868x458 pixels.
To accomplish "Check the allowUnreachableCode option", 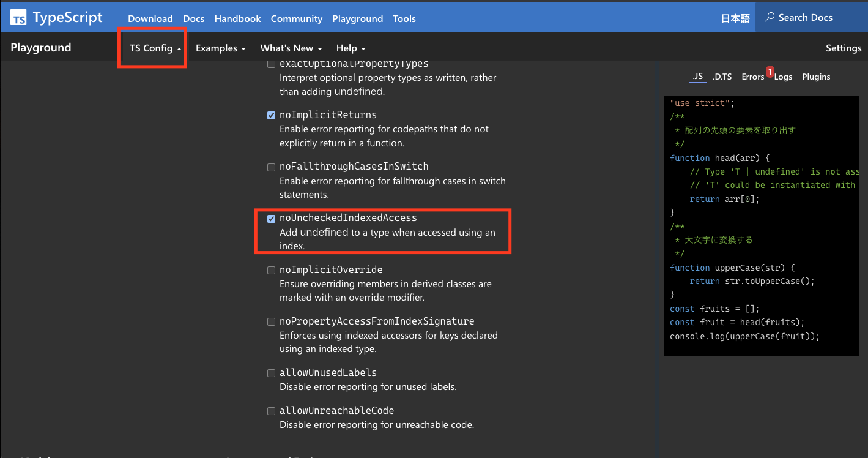I will coord(271,411).
